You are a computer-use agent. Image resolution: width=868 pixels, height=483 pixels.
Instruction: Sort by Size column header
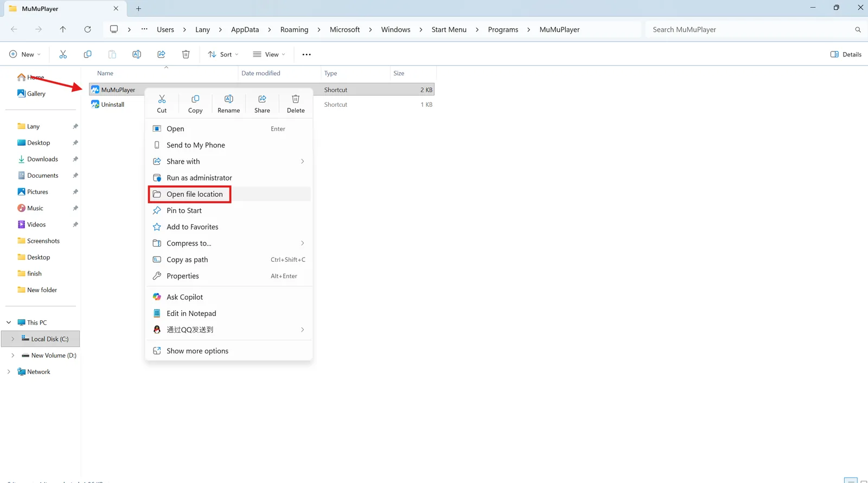coord(413,73)
